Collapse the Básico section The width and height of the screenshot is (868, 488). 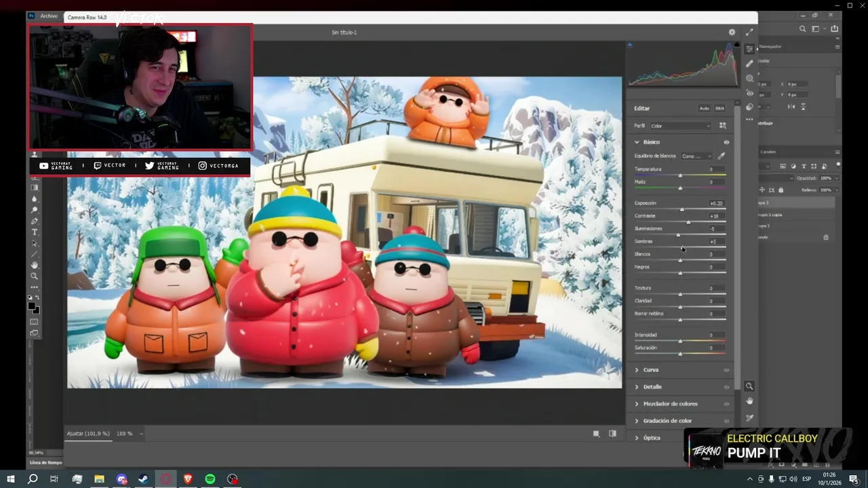pyautogui.click(x=637, y=142)
